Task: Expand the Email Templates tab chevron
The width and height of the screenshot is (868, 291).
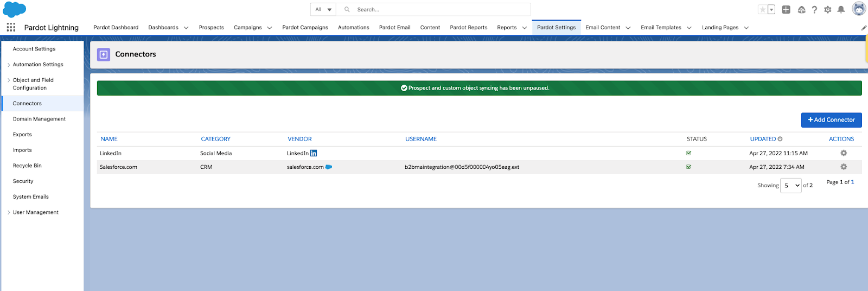Action: click(690, 28)
